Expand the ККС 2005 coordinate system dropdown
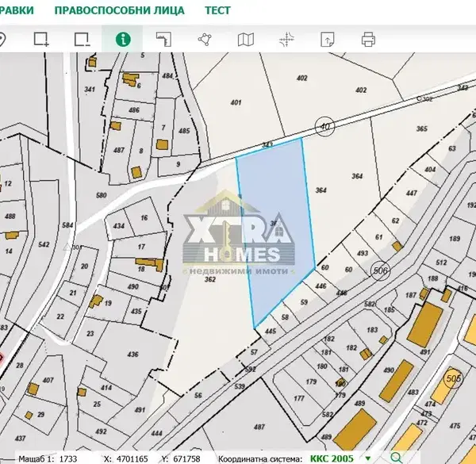The image size is (476, 464). 368,458
